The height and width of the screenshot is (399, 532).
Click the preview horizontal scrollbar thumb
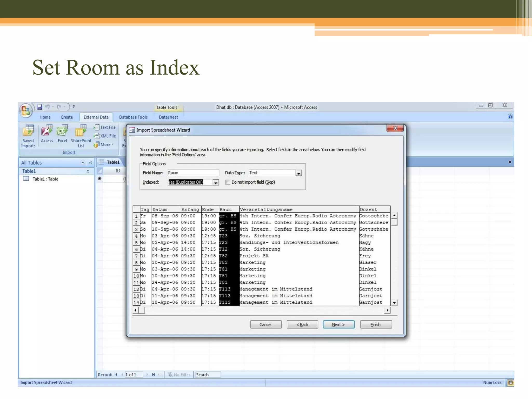point(142,310)
